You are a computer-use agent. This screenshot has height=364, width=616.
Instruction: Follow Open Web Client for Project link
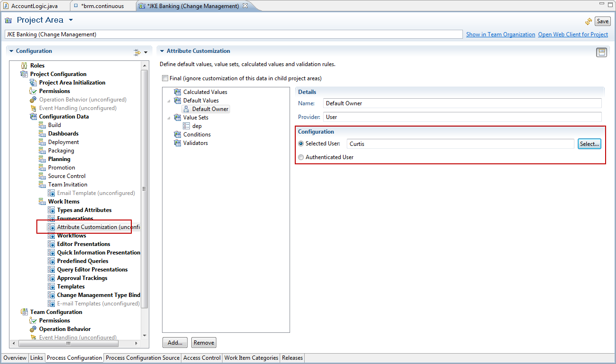[573, 34]
